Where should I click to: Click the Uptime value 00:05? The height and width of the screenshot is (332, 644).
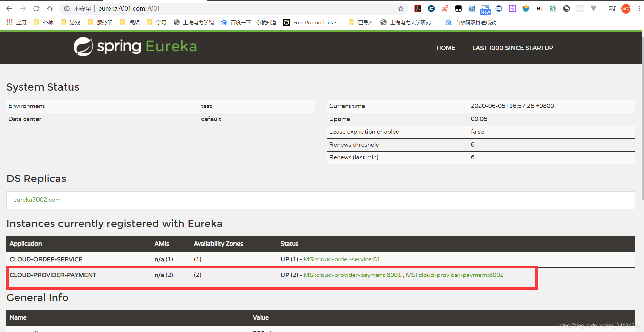tap(479, 119)
